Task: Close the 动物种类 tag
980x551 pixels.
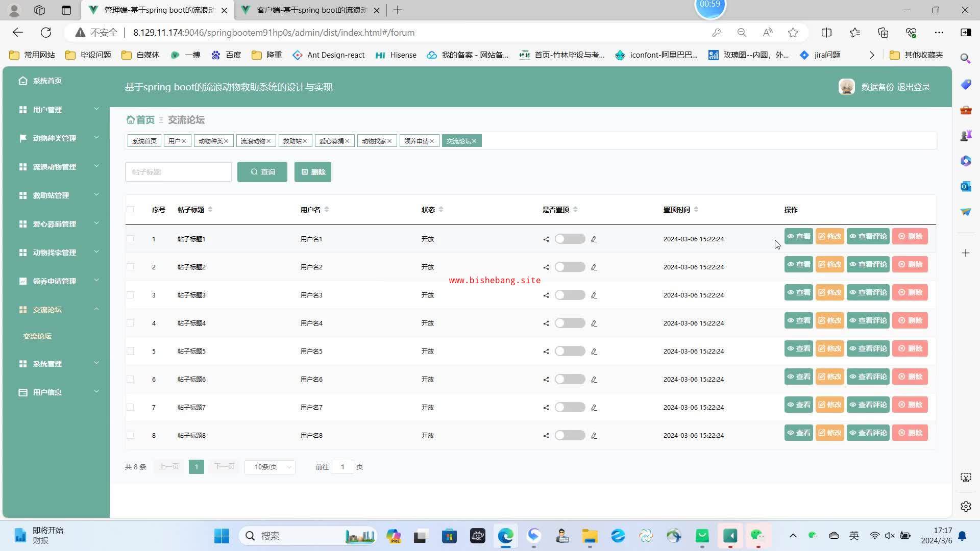Action: pos(226,141)
